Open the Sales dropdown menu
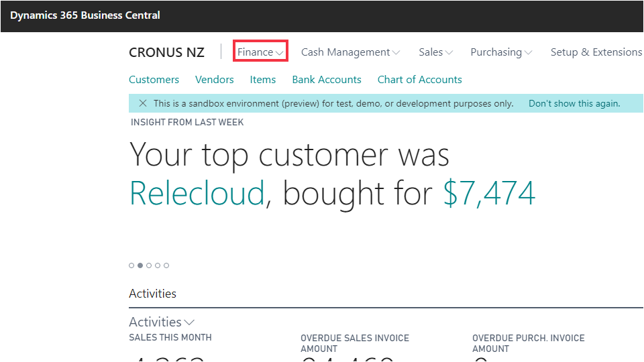The width and height of the screenshot is (644, 362). click(436, 52)
